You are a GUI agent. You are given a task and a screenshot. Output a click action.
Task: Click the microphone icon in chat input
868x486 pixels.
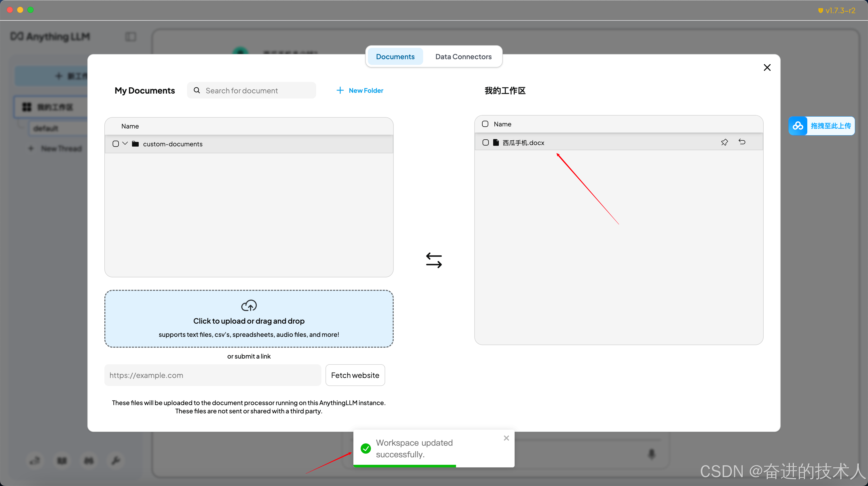pyautogui.click(x=651, y=454)
